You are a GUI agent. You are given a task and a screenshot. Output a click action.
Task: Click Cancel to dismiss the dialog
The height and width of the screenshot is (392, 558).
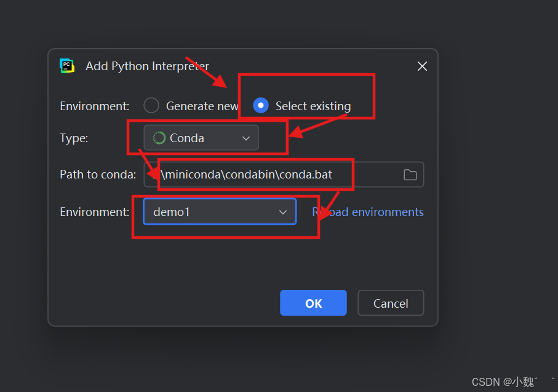(390, 303)
